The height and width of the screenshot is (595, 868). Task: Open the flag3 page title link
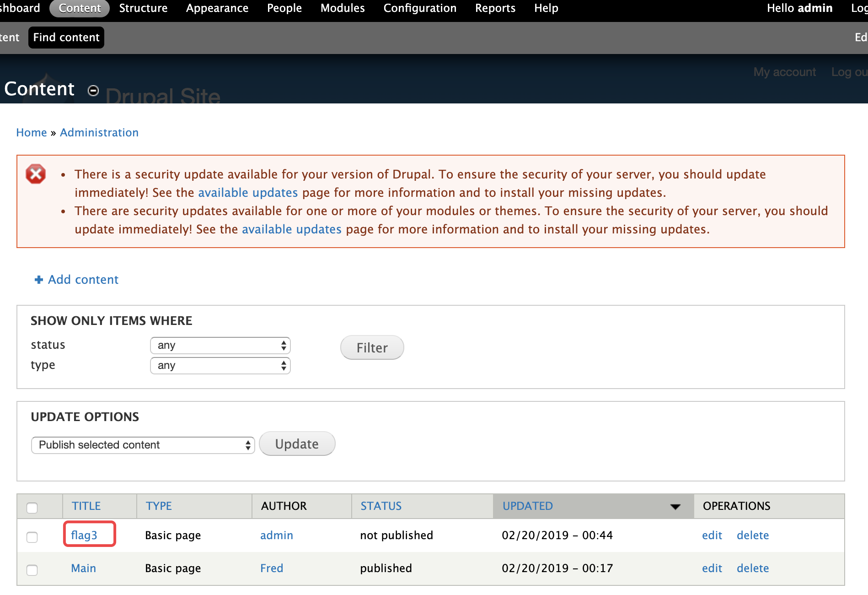coord(84,535)
